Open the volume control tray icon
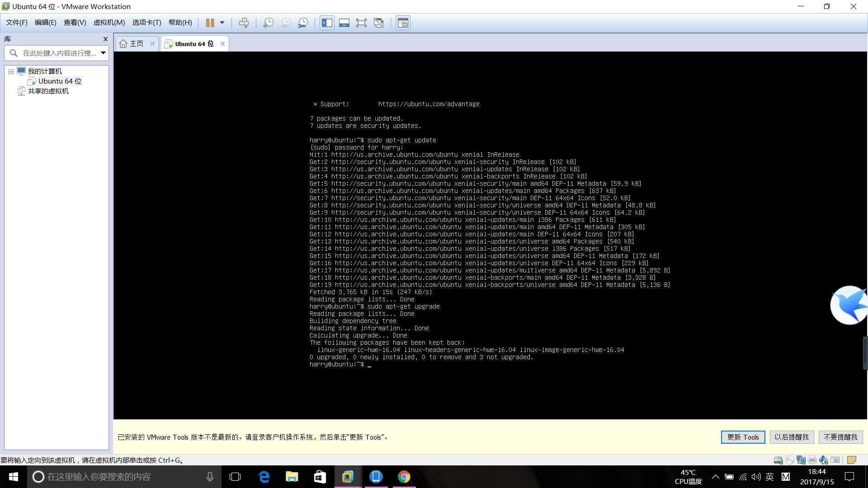This screenshot has height=488, width=868. pyautogui.click(x=756, y=477)
